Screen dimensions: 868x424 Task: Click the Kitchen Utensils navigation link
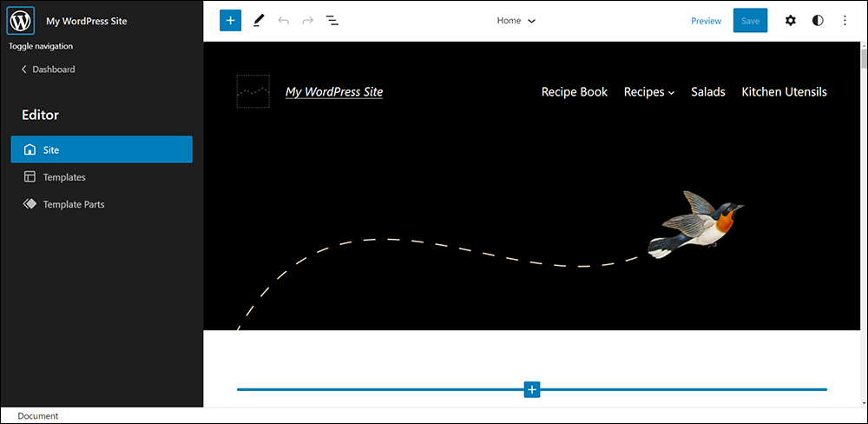pyautogui.click(x=785, y=92)
